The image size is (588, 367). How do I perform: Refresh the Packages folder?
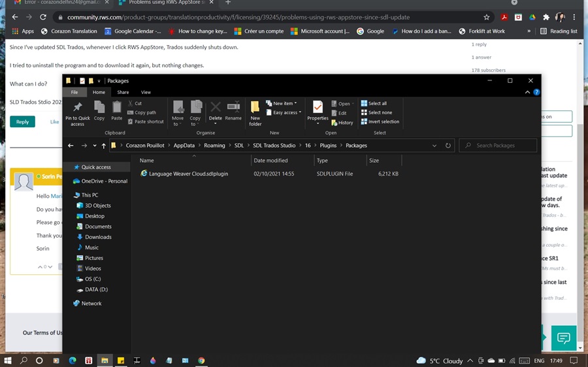[x=448, y=146]
